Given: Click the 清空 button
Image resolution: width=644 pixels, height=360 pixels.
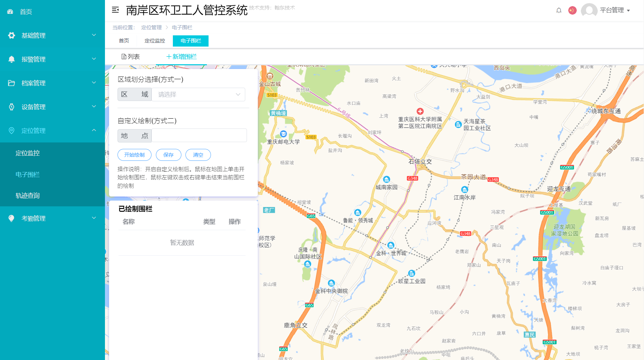Looking at the screenshot, I should click(198, 155).
